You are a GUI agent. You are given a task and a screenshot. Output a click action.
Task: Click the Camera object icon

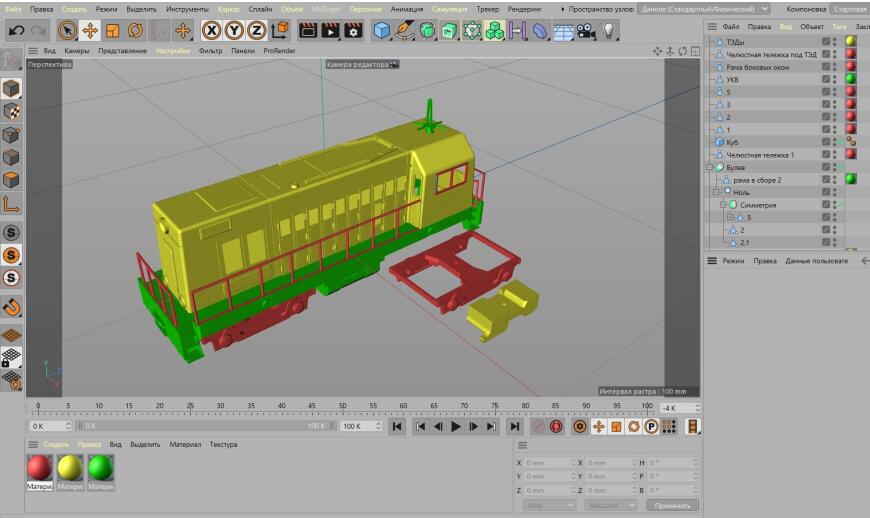click(587, 31)
